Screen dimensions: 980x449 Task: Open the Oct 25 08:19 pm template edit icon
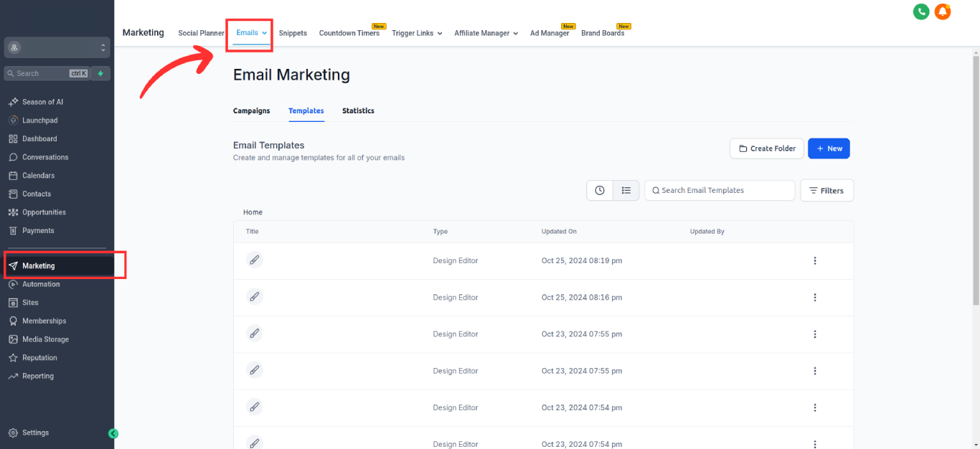[x=254, y=260]
